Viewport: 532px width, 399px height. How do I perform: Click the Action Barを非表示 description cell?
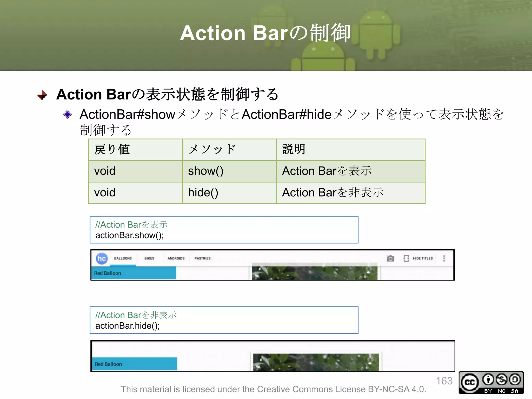point(351,193)
